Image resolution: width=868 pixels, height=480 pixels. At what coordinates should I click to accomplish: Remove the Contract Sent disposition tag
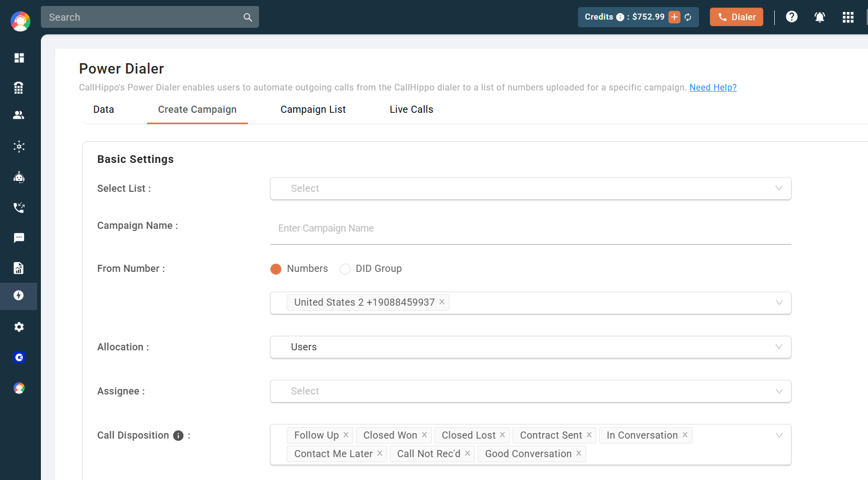[x=589, y=435]
